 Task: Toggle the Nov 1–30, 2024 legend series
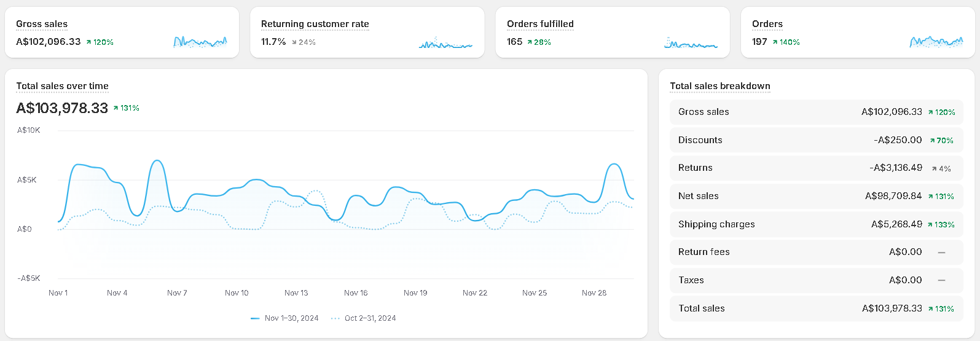285,318
